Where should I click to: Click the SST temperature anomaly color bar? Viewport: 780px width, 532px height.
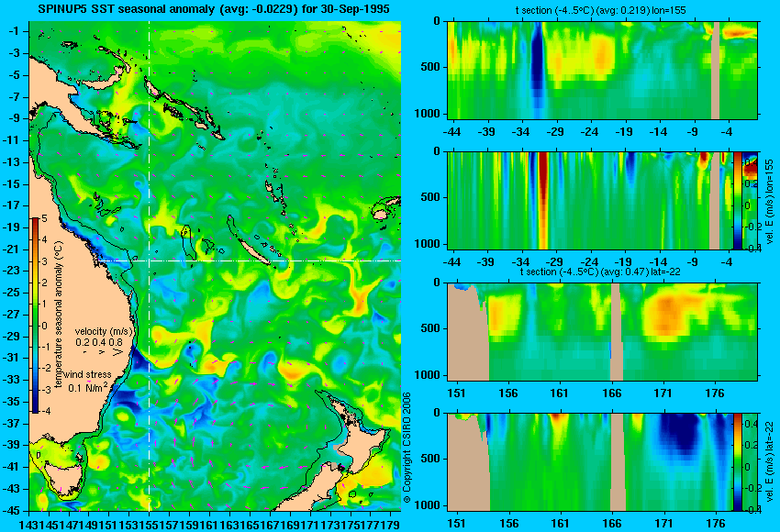[x=35, y=316]
